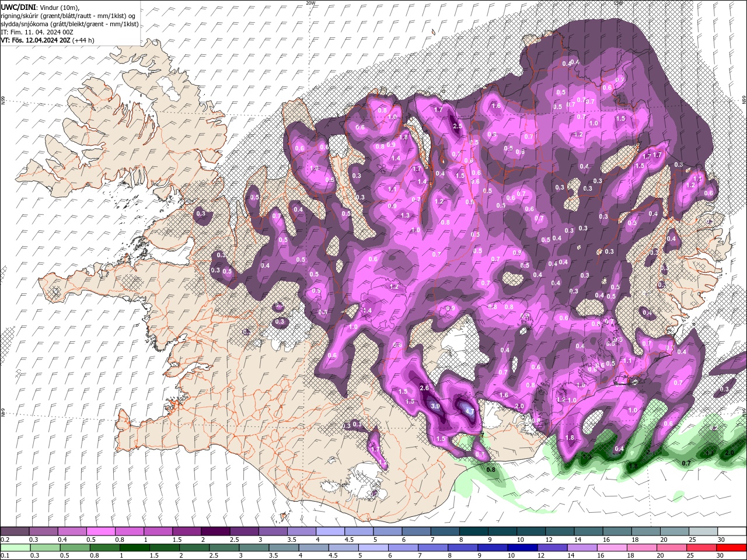
Task: Pick the lower legend pink swatch labeled 18
Action: click(643, 548)
